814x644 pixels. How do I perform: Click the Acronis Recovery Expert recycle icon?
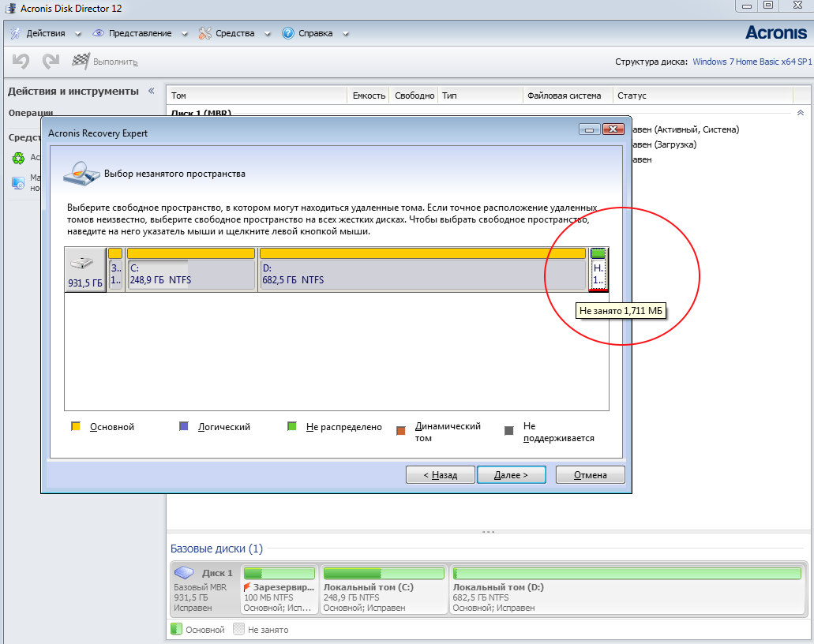[x=18, y=158]
